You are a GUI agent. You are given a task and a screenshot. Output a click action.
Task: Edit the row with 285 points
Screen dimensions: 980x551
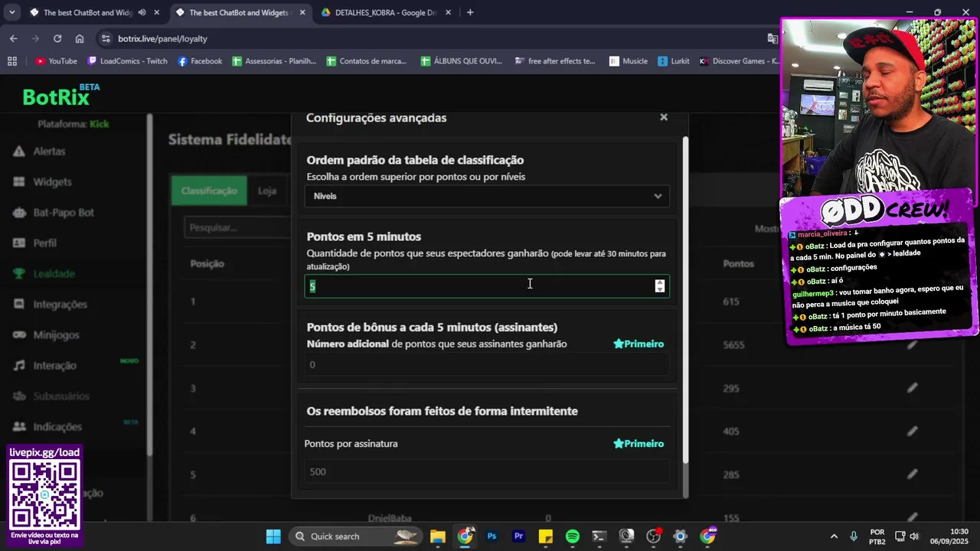click(912, 474)
